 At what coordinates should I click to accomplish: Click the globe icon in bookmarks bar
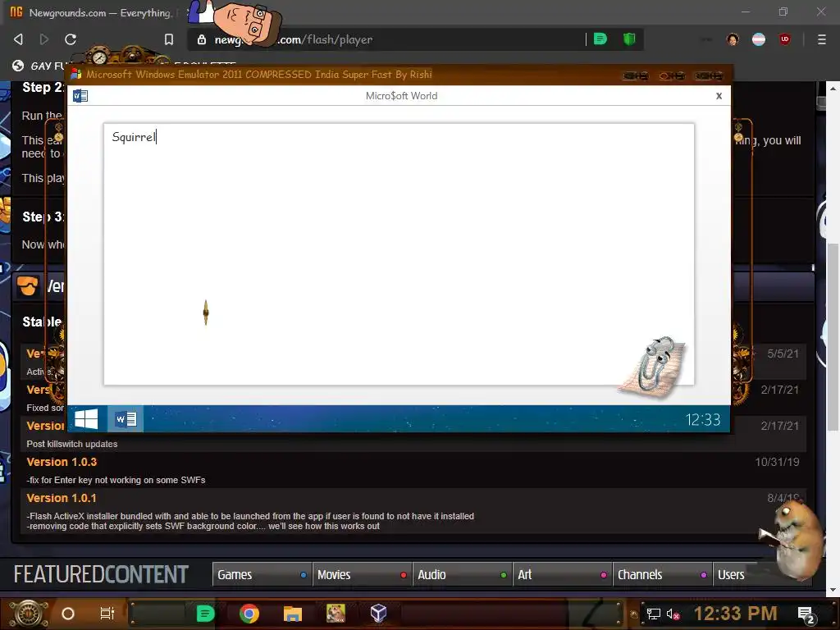coord(18,66)
